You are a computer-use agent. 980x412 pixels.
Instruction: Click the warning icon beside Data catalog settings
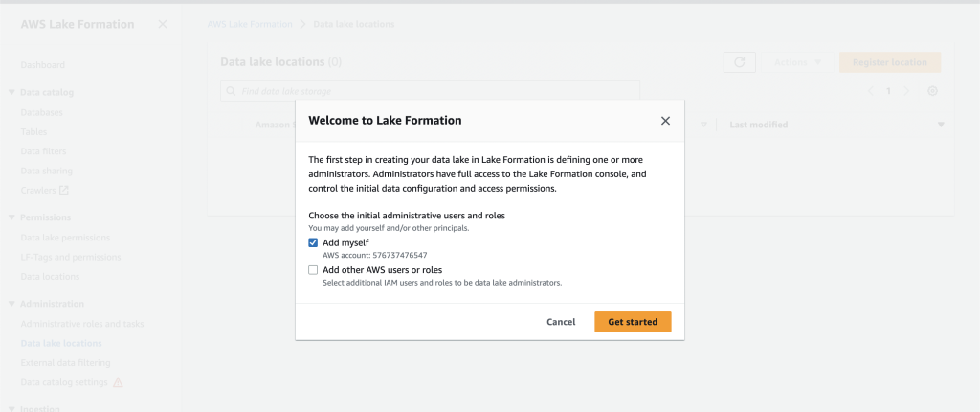tap(118, 382)
